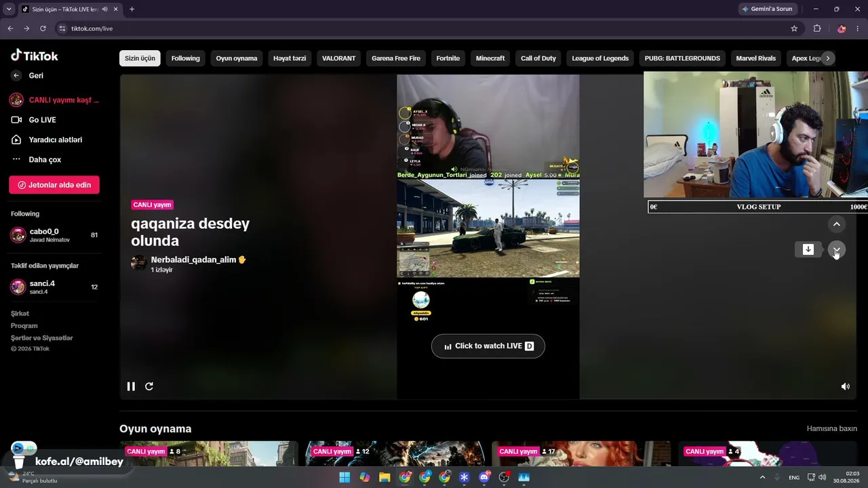Open the Windows Start menu
The image size is (868, 488).
point(344,477)
